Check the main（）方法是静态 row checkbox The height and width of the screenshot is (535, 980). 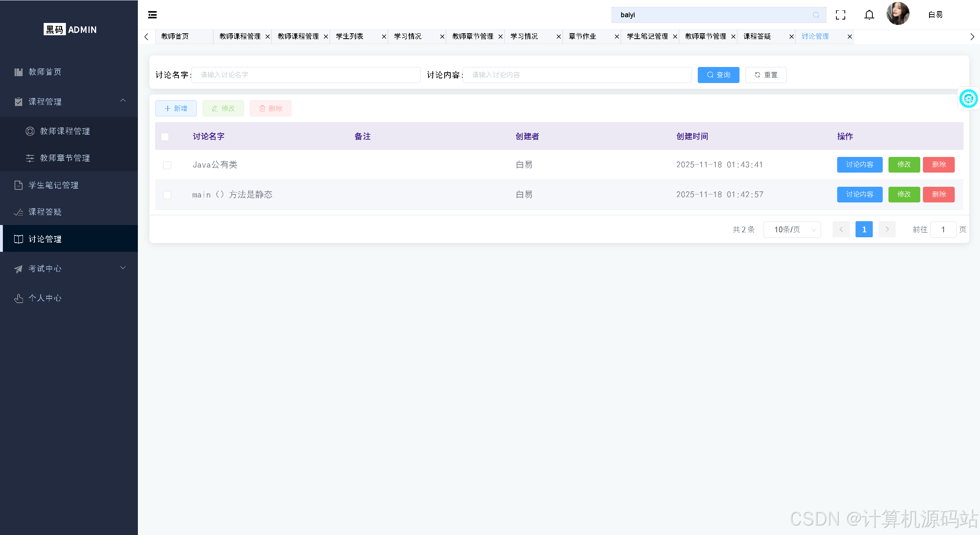click(167, 195)
